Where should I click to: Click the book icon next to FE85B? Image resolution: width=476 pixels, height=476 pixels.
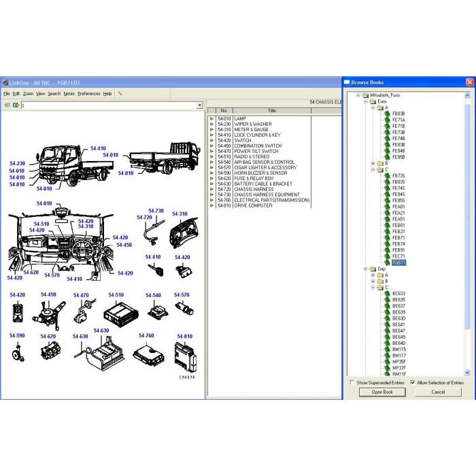pyautogui.click(x=387, y=157)
